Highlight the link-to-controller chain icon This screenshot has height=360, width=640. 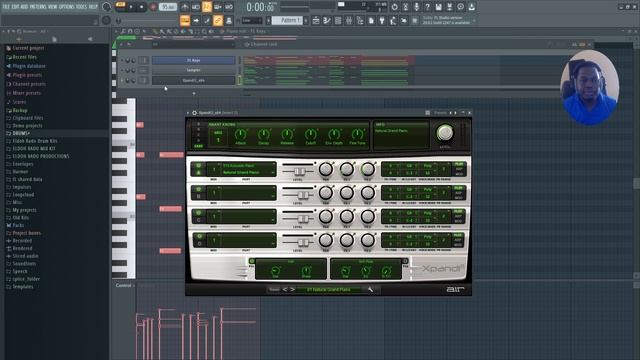[218, 20]
